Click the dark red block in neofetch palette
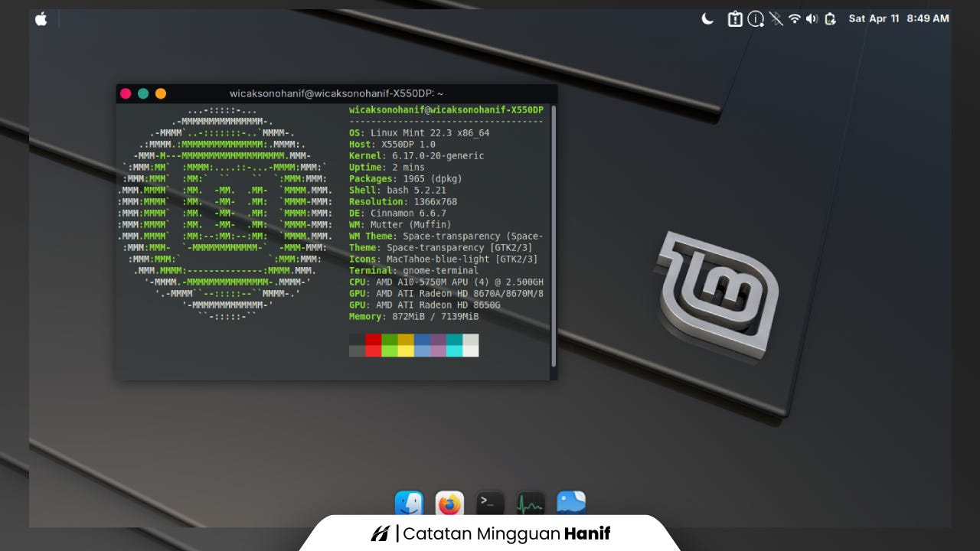Viewport: 980px width, 551px height. tap(373, 339)
